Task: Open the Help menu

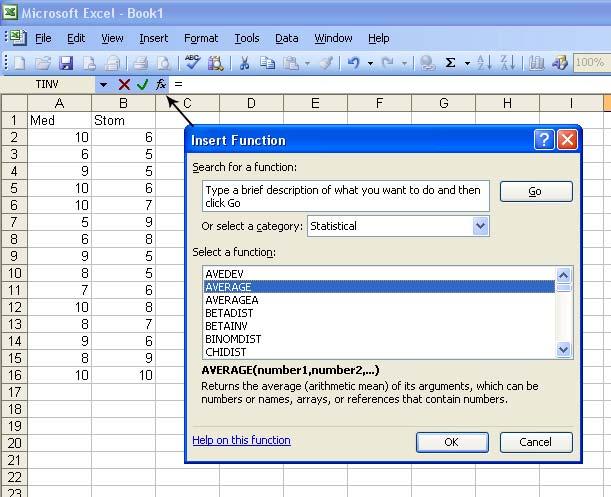Action: click(x=378, y=38)
